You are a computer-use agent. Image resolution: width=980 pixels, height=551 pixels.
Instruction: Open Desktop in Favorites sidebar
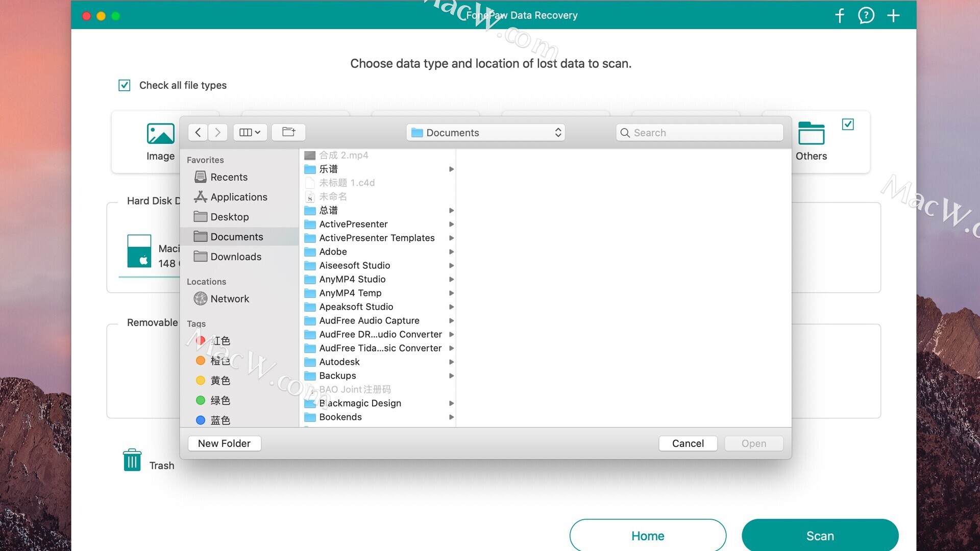tap(240, 217)
